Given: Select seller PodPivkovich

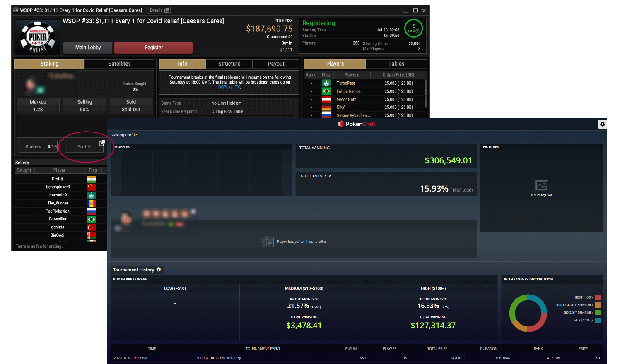Looking at the screenshot, I should click(58, 211).
